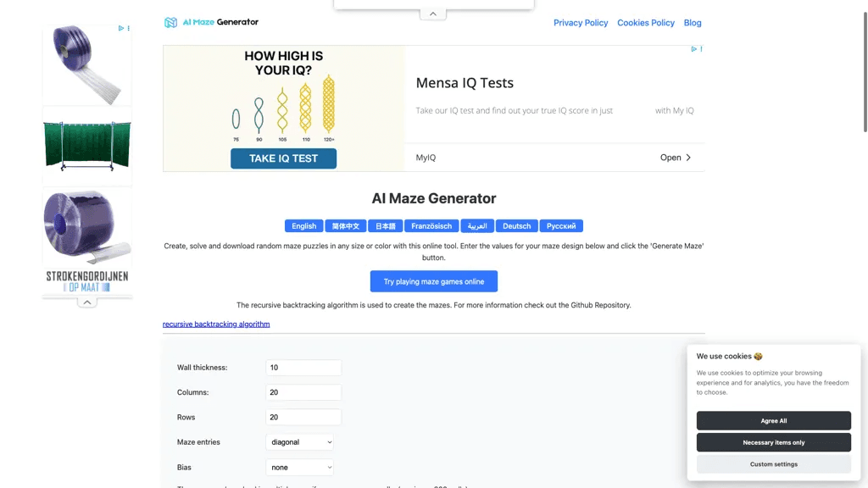868x488 pixels.
Task: Open the Maze entries dropdown
Action: tap(299, 442)
